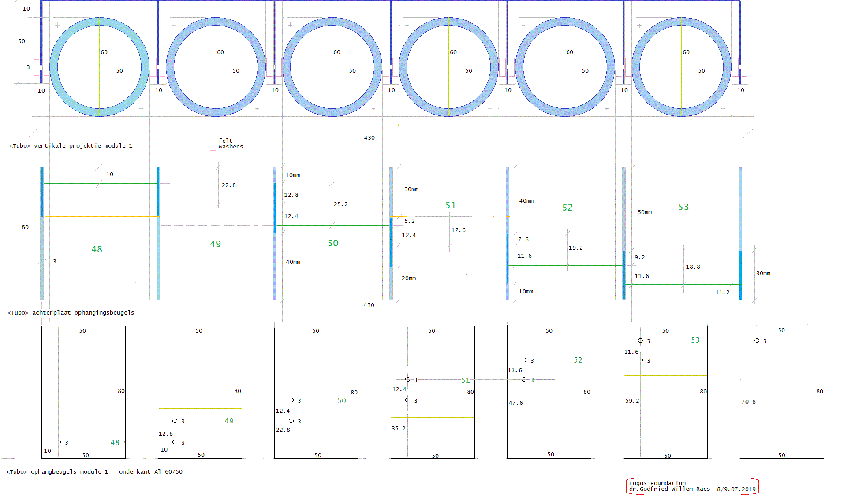This screenshot has width=855, height=504.
Task: Click the 59.2 label in bracket drawing
Action: tap(632, 401)
